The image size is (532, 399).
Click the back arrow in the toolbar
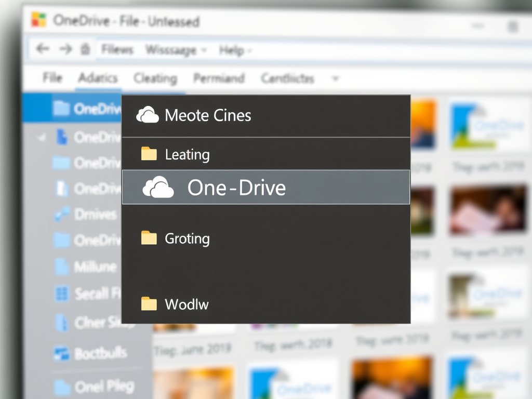pyautogui.click(x=43, y=49)
